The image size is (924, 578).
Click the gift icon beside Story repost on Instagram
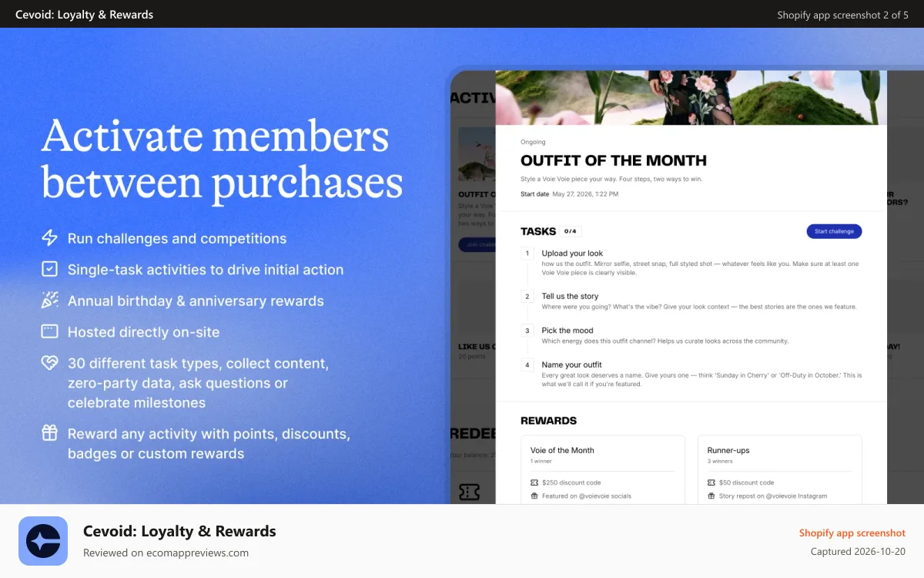pos(711,496)
